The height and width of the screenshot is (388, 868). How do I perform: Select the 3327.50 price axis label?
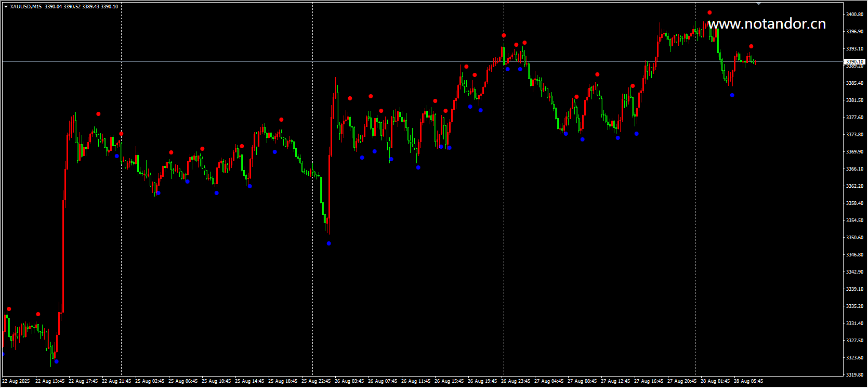[854, 341]
